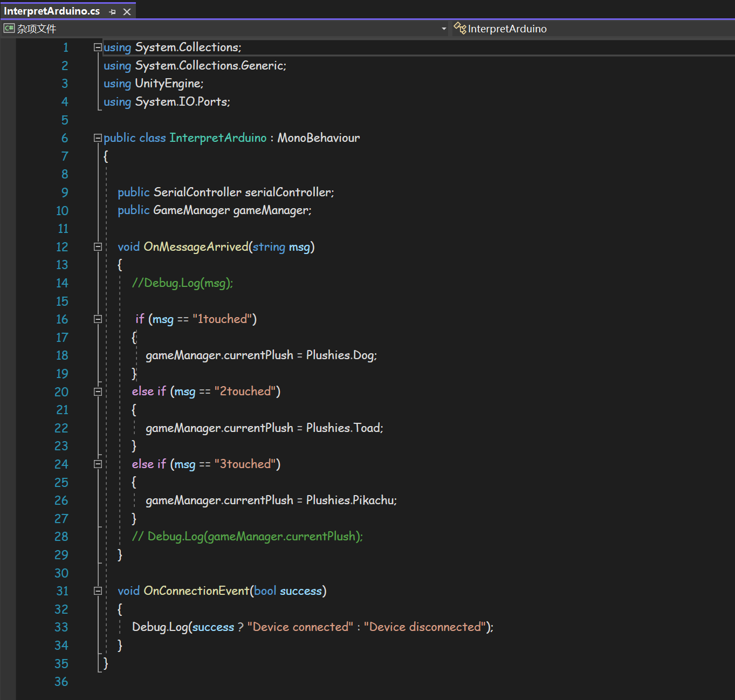This screenshot has height=700, width=735.
Task: Click the InterpretArduino class name in code
Action: [x=218, y=138]
